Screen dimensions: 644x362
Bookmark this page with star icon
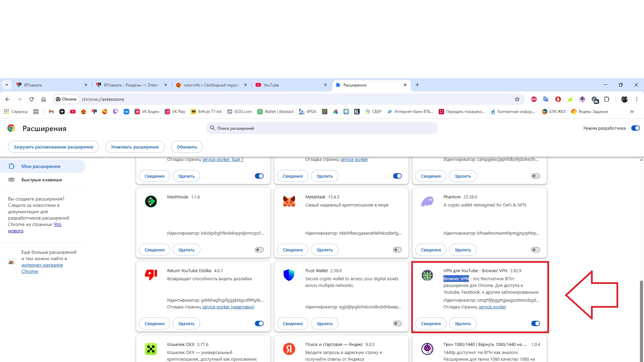517,99
